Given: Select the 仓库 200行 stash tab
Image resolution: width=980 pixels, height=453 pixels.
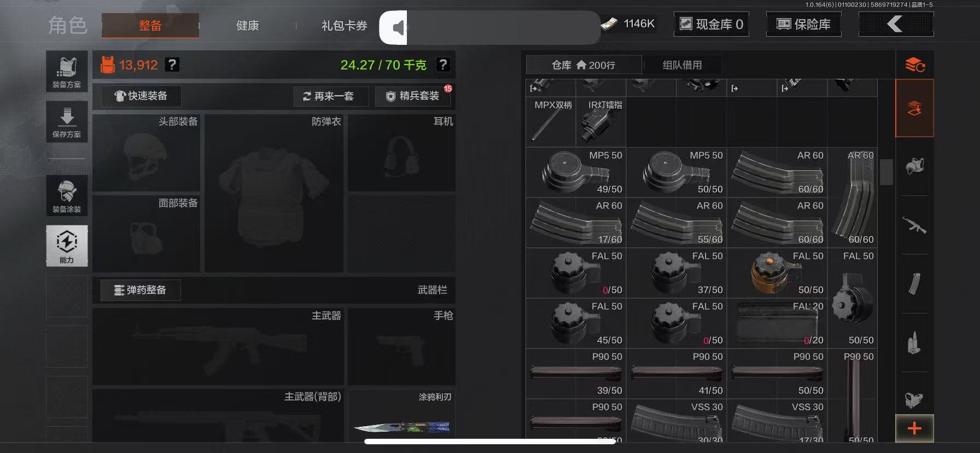Looking at the screenshot, I should [x=584, y=65].
